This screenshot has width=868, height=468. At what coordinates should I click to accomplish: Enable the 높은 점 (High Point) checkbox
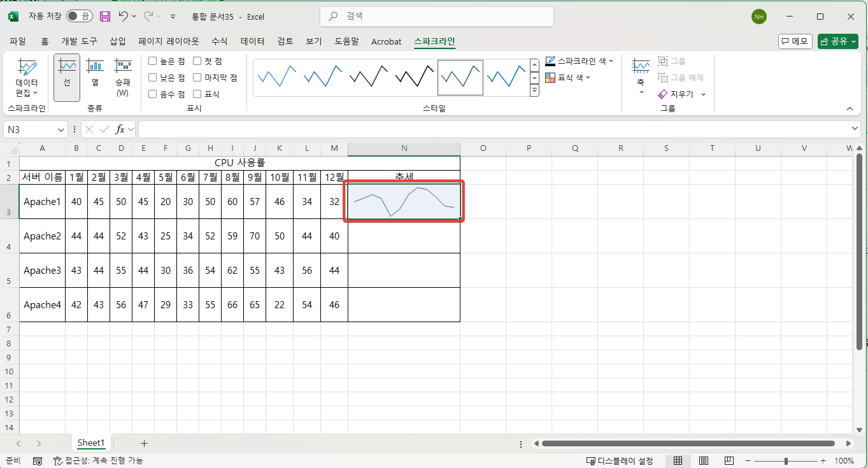[x=152, y=60]
